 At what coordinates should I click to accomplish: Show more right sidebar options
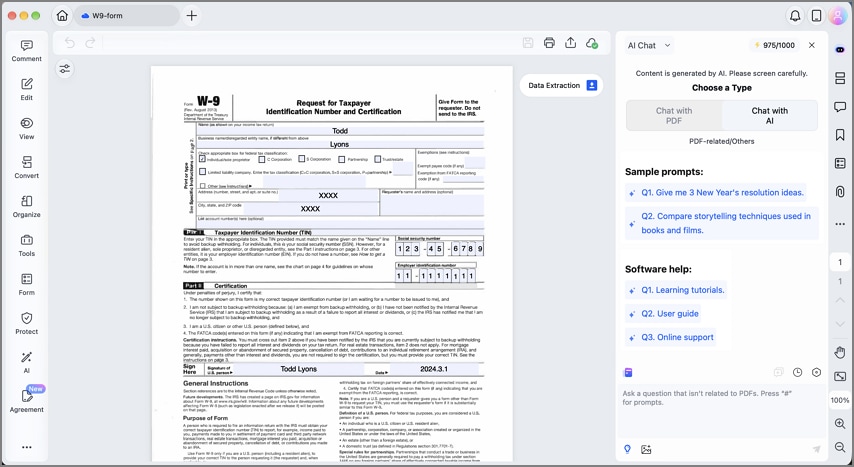(x=840, y=224)
